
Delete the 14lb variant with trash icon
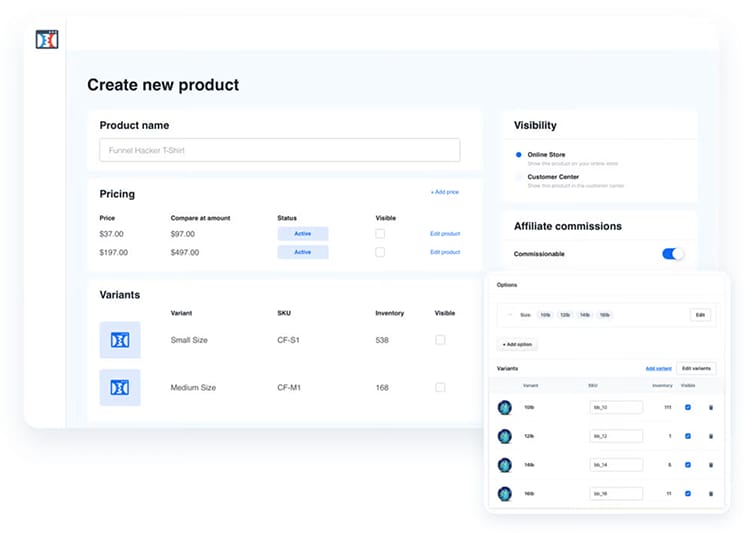pos(711,465)
